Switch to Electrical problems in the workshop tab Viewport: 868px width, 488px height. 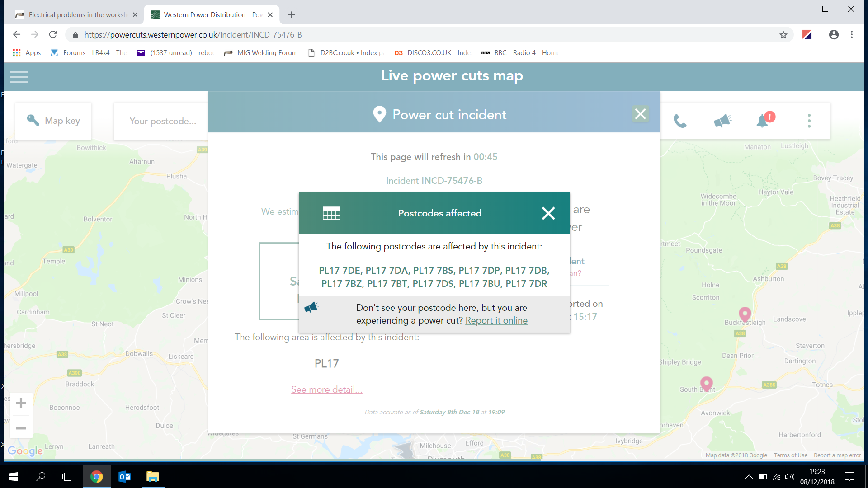tap(77, 15)
